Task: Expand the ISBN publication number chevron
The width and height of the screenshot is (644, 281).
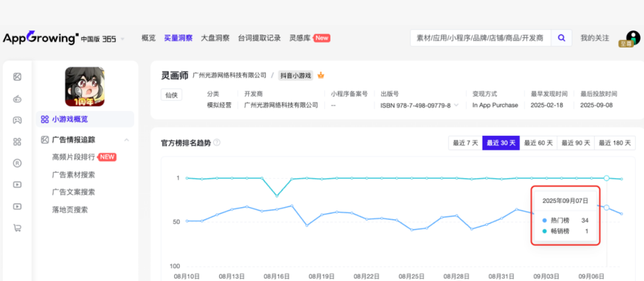Action: point(456,105)
